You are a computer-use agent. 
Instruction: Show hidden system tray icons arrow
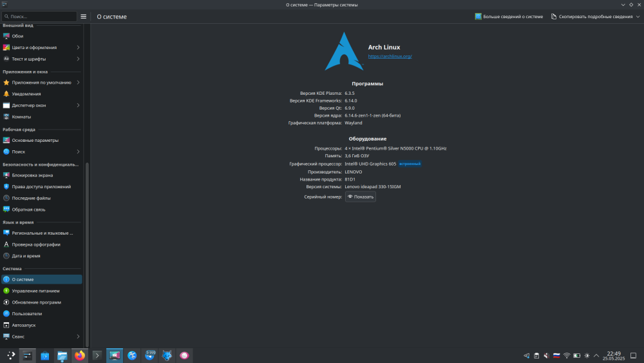[596, 356]
